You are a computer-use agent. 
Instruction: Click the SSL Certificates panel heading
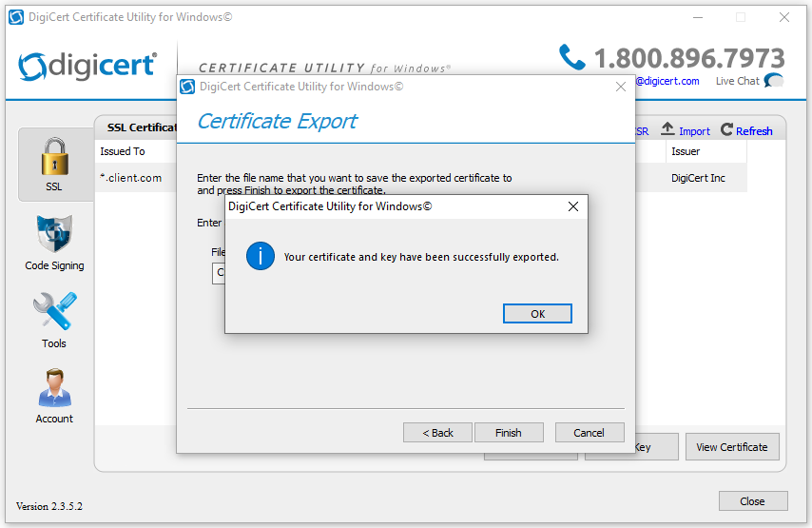click(x=142, y=127)
